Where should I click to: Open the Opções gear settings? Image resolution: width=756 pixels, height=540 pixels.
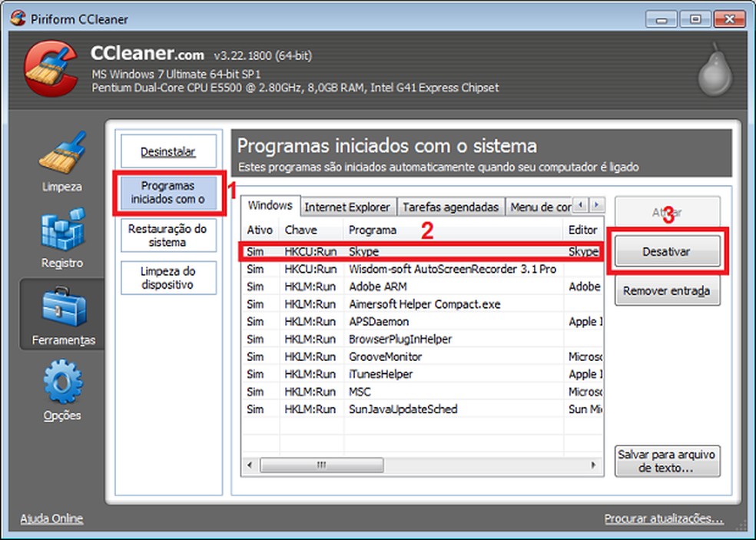62,390
